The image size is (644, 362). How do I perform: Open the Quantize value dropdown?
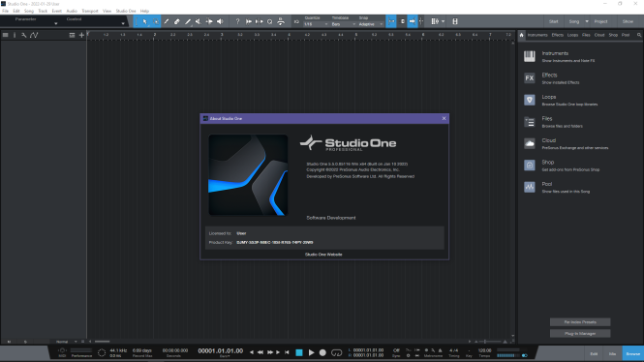[x=316, y=24]
